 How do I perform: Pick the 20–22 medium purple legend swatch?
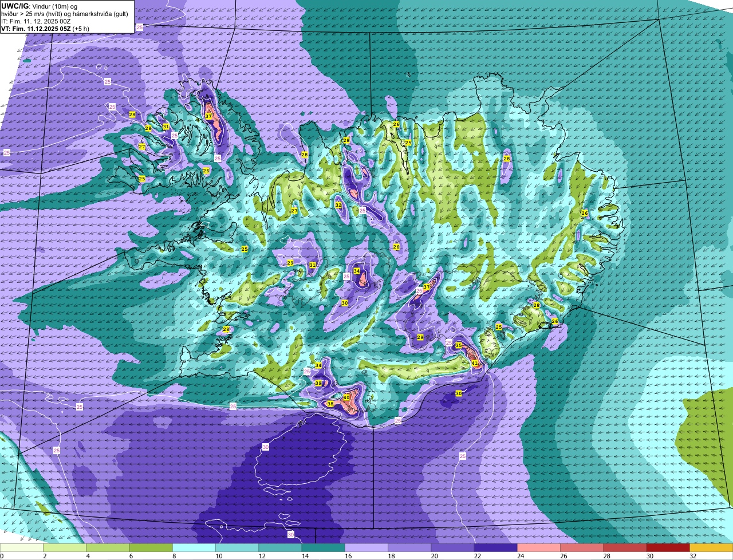pos(452,547)
